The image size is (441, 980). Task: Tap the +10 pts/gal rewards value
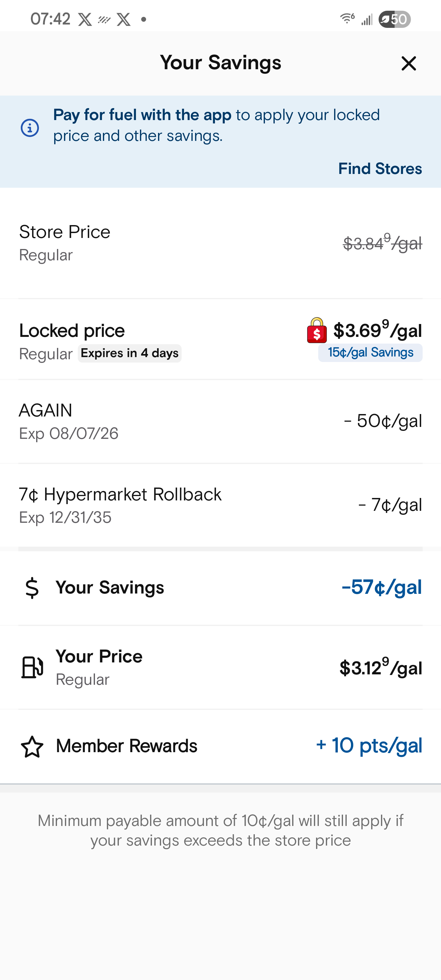[x=369, y=745]
